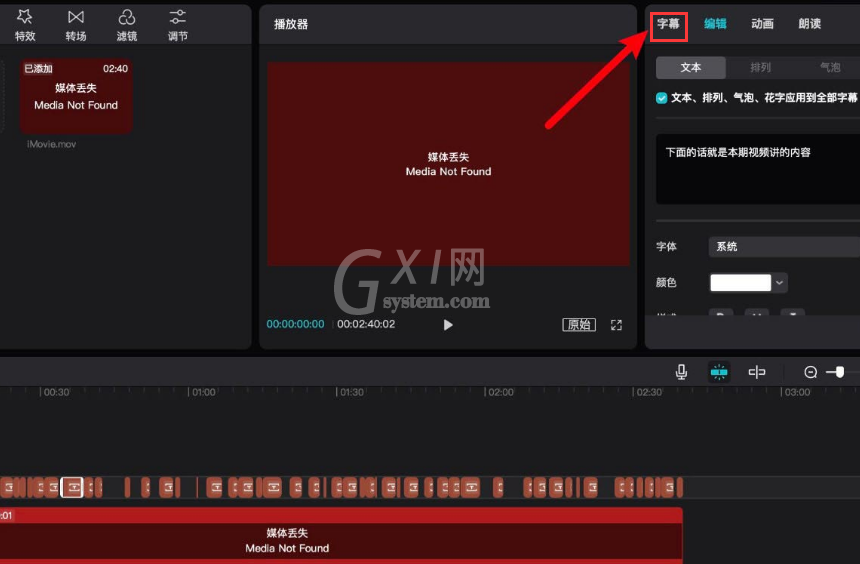Click the 01:00 timeline ruler mark
The width and height of the screenshot is (860, 564).
point(203,392)
